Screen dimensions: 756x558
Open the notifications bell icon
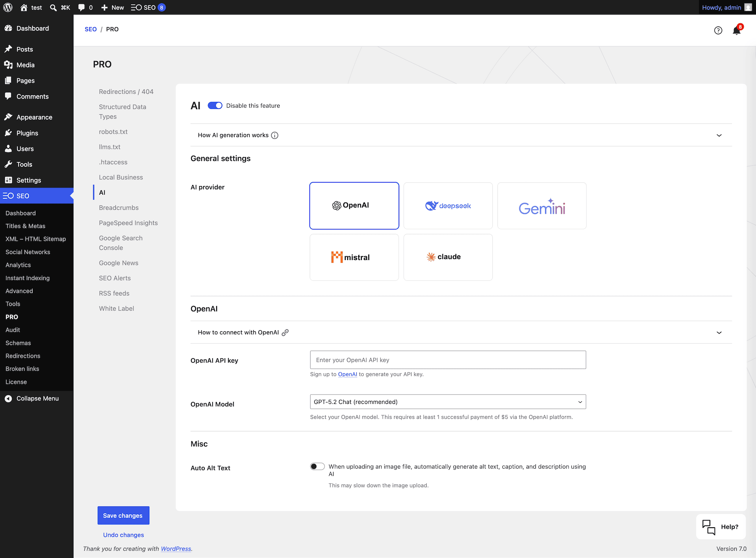pos(737,30)
